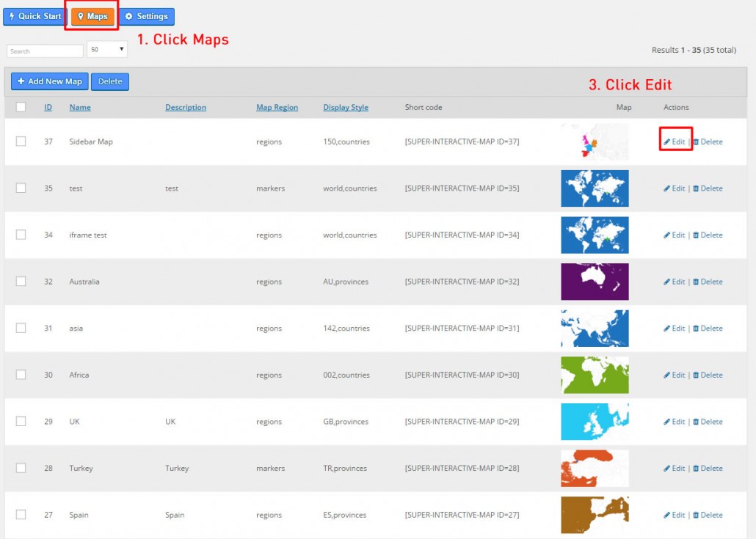Sort table by Display Style column
This screenshot has height=539, width=756.
[345, 108]
